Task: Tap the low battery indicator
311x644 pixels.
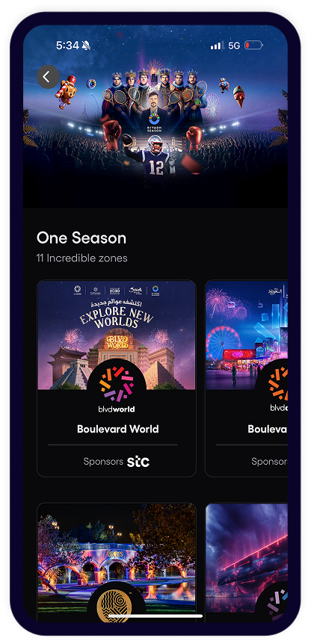Action: pyautogui.click(x=254, y=45)
